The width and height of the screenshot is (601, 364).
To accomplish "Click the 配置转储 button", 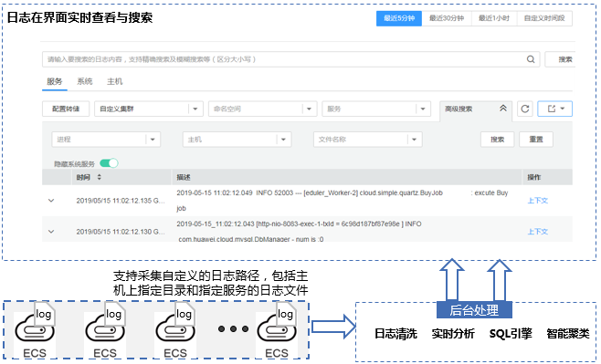I will tap(66, 109).
